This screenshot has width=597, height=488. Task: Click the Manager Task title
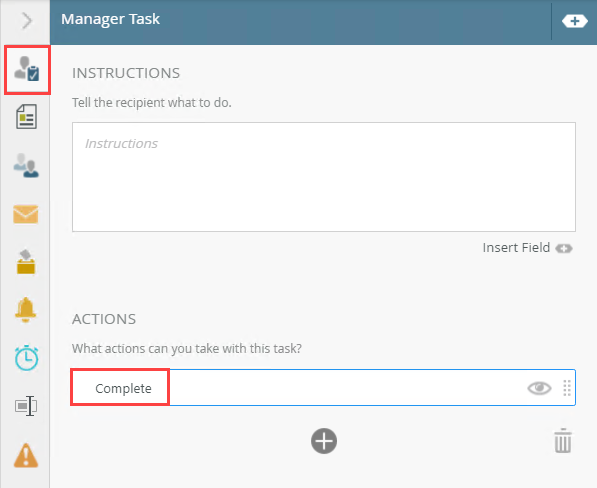110,19
